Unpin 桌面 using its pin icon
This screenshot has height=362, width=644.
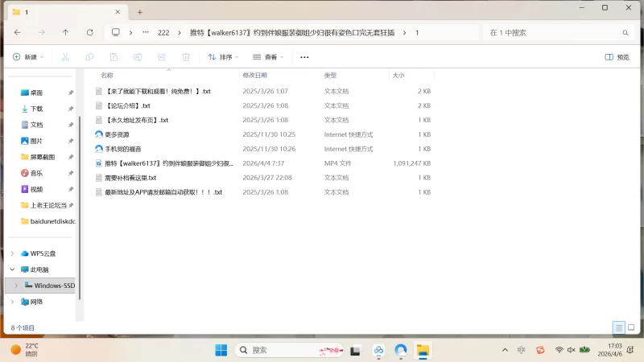[71, 93]
